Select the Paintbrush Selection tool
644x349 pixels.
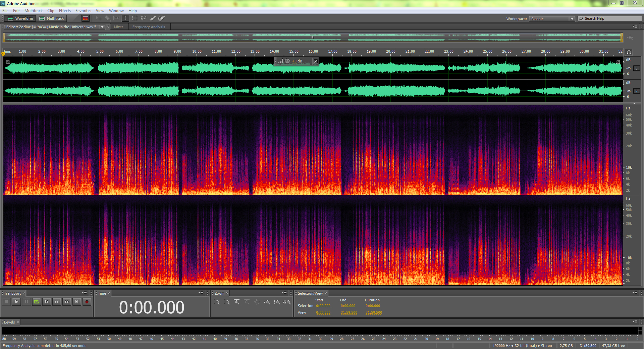[153, 18]
